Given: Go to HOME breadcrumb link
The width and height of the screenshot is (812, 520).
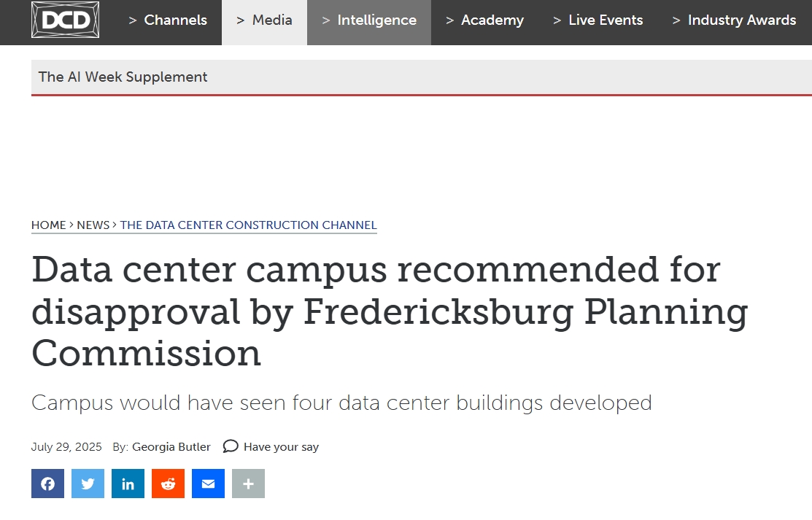Looking at the screenshot, I should [49, 225].
